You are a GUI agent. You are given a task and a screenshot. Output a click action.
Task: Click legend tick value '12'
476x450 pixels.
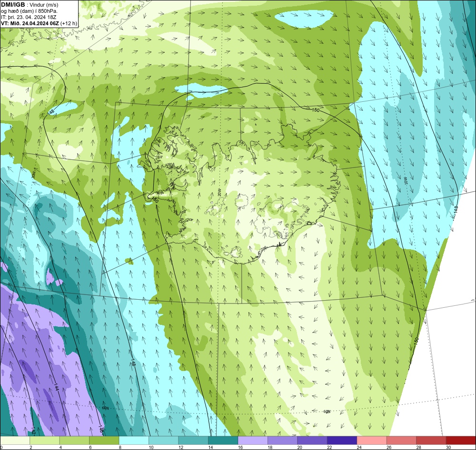point(180,447)
